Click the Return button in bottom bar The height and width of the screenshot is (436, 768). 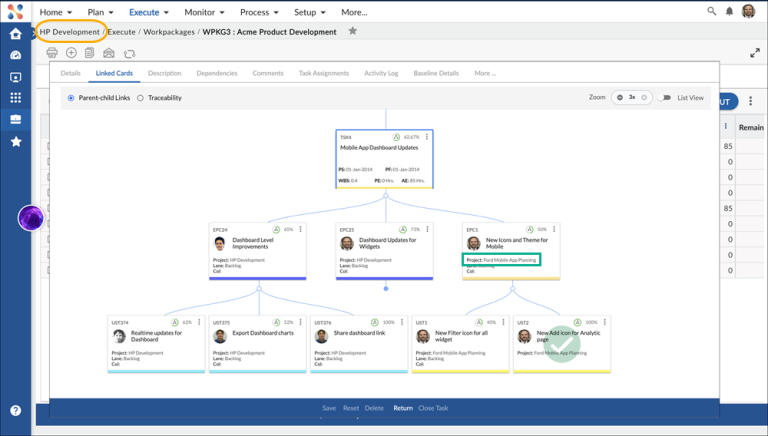(403, 408)
